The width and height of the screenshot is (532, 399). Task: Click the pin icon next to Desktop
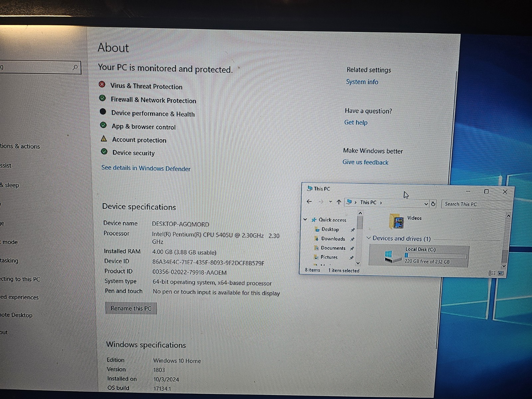[x=353, y=230]
